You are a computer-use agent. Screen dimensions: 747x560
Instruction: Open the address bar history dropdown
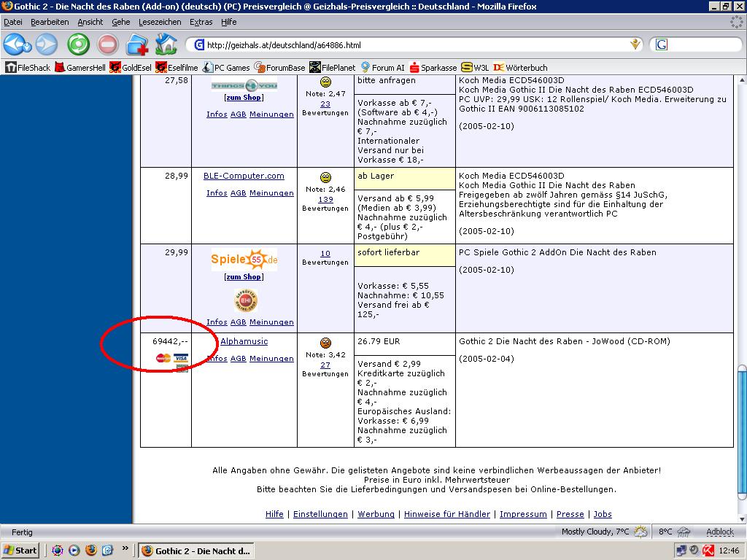coord(635,44)
